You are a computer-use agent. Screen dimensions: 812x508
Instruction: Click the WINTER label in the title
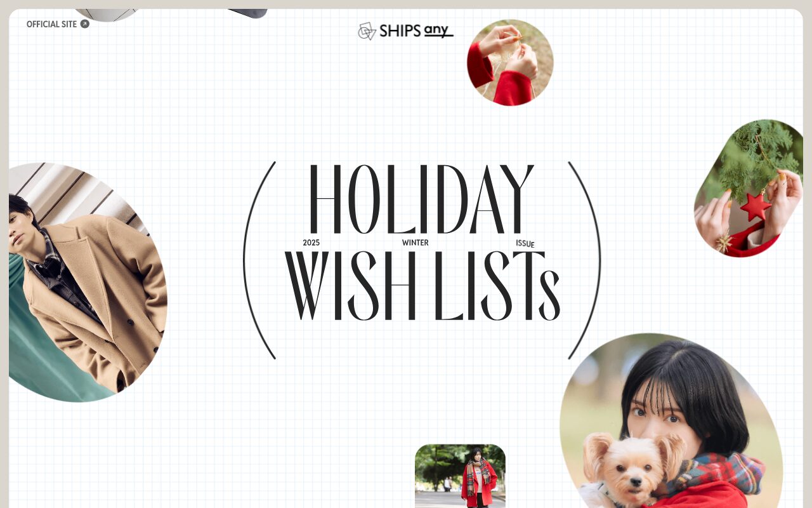415,243
